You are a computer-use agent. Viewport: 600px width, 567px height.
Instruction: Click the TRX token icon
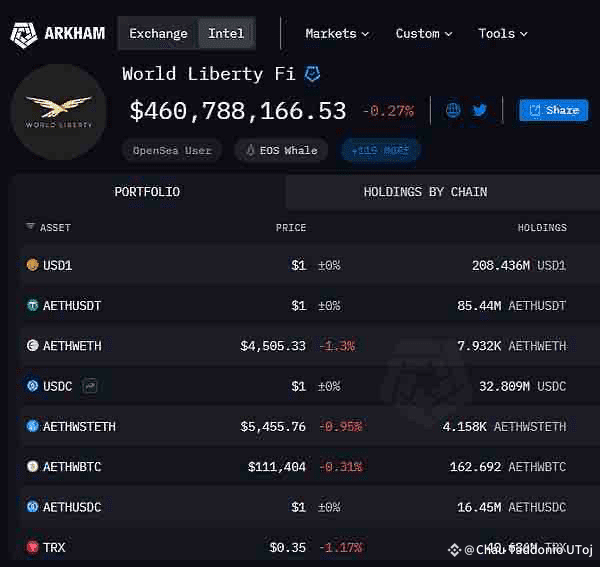[33, 547]
